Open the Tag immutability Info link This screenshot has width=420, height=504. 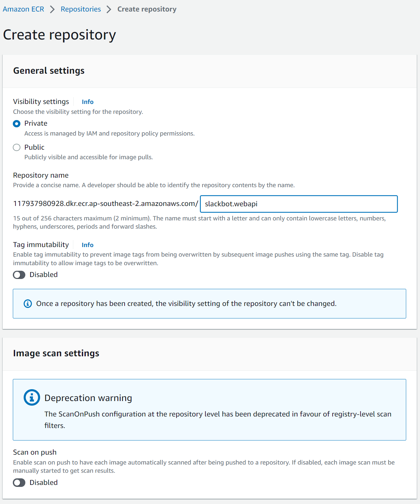(x=87, y=245)
